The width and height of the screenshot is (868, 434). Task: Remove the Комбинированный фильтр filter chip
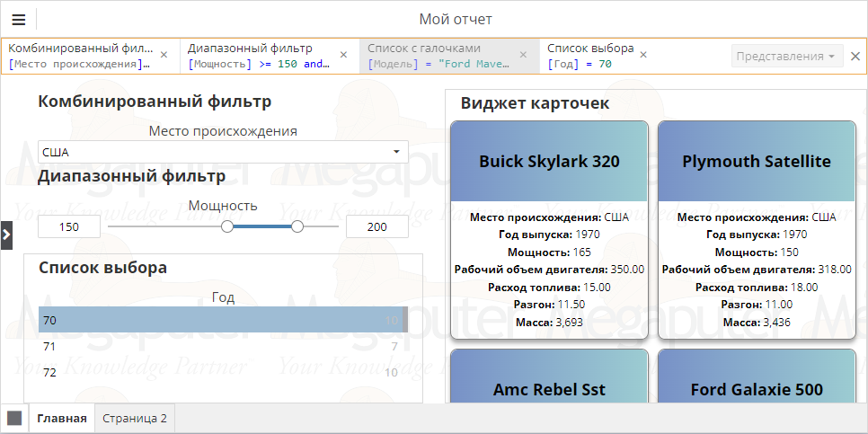click(x=164, y=55)
